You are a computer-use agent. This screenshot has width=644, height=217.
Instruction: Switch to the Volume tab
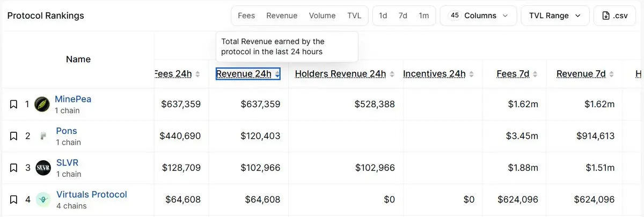(322, 16)
